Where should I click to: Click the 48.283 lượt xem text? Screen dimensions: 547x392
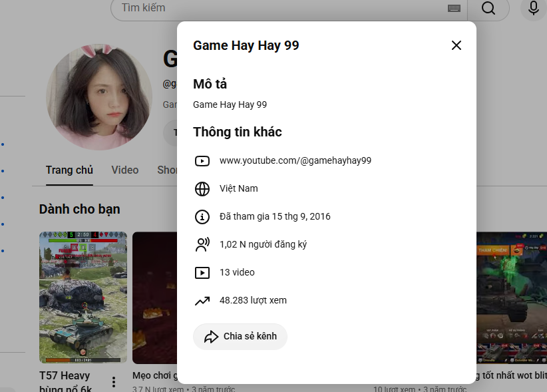coord(253,300)
